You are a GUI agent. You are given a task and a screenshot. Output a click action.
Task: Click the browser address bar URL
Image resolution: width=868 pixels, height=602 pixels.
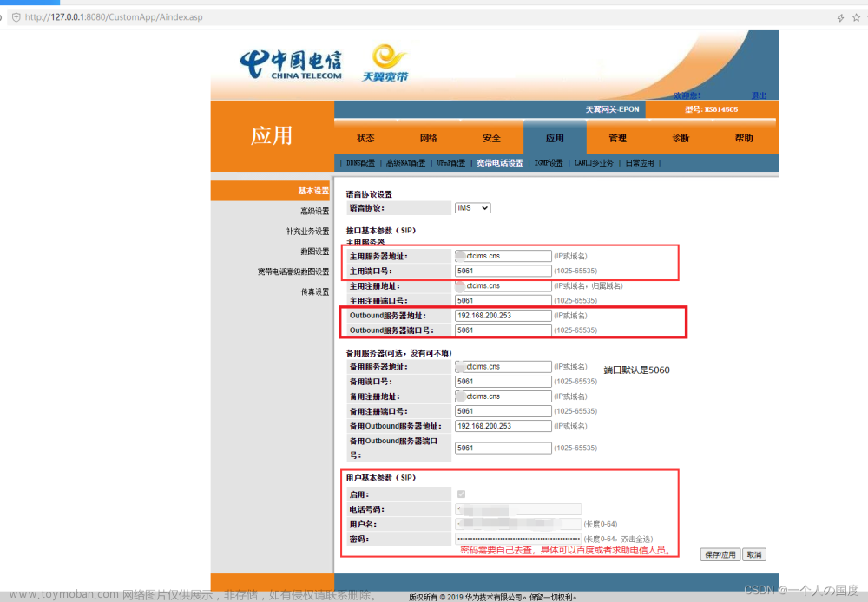tap(114, 17)
